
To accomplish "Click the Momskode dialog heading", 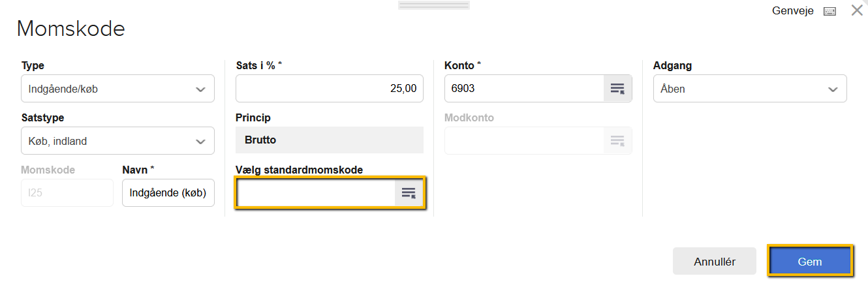I will 70,29.
